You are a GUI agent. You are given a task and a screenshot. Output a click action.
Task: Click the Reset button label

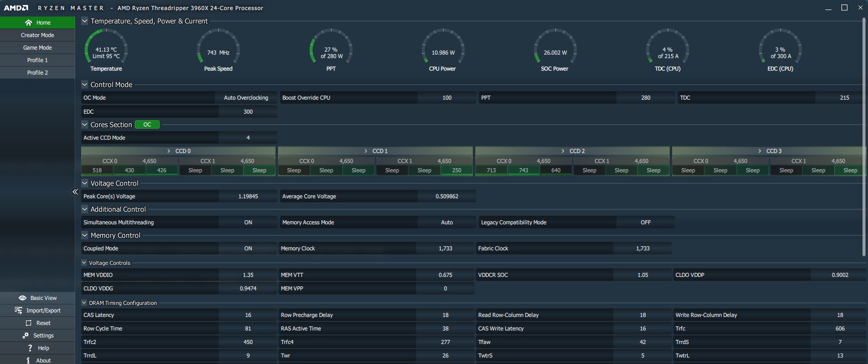[x=44, y=323]
